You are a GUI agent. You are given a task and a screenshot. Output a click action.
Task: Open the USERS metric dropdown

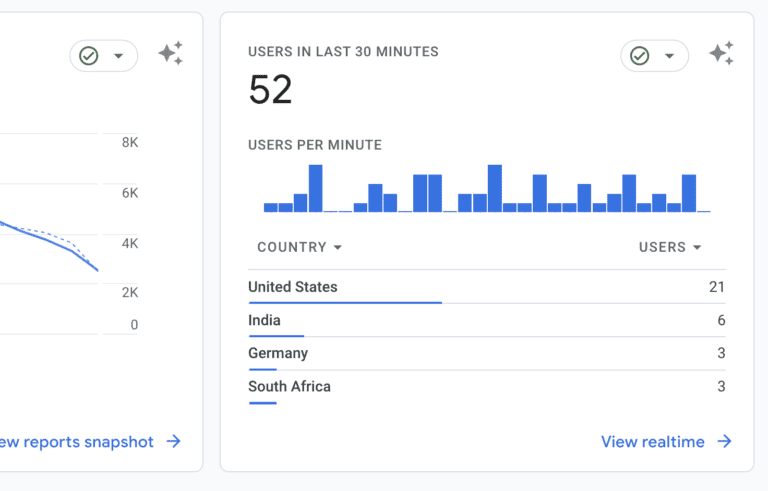670,247
